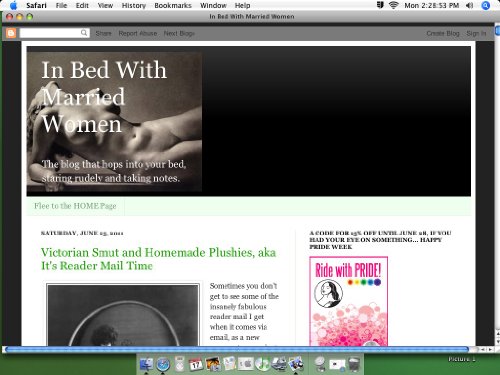Open Spotlight search icon
500x375 pixels.
[486, 5]
